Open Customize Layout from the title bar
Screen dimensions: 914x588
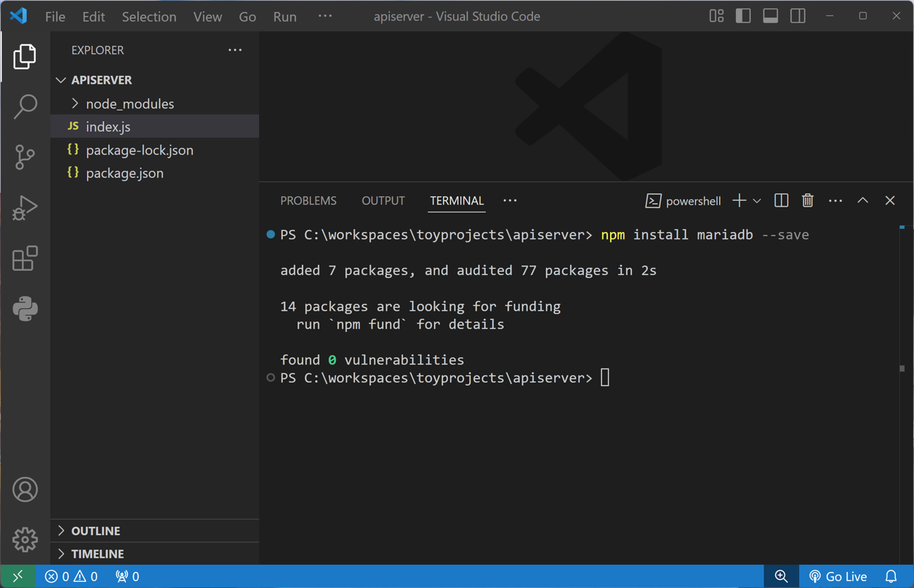(x=716, y=15)
